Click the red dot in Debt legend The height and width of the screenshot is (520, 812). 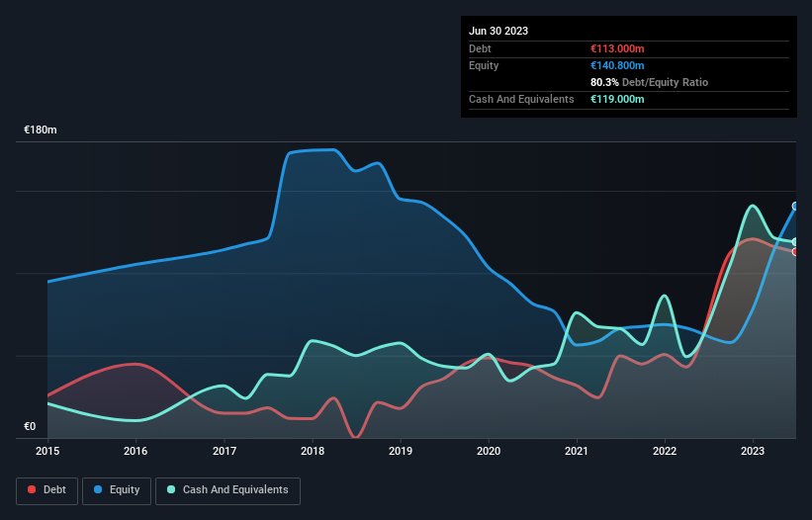(x=33, y=489)
